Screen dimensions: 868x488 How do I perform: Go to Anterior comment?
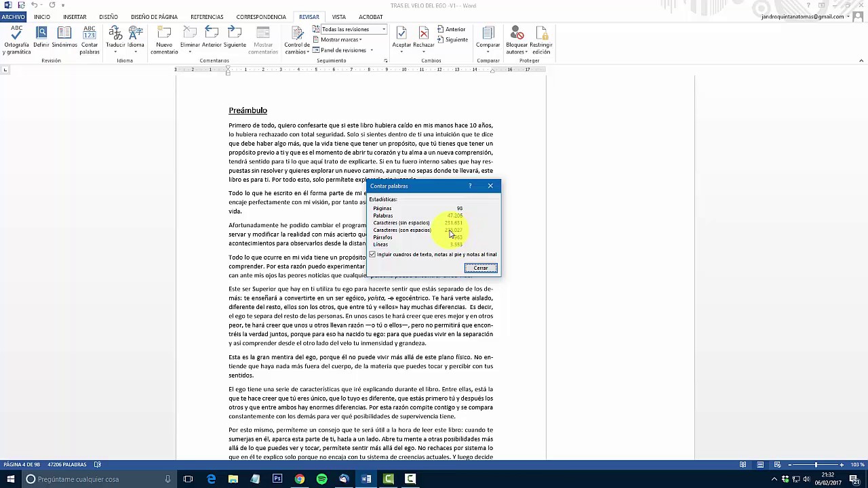coord(212,37)
